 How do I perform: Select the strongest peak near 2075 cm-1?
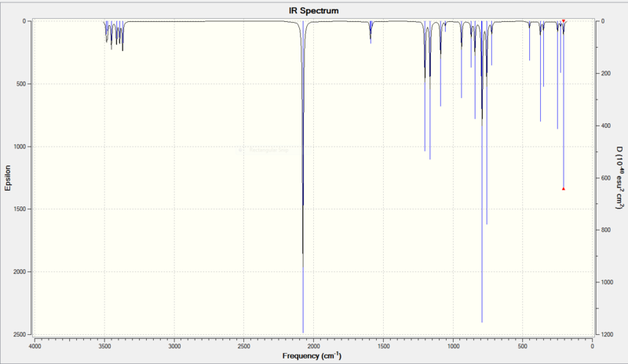303,177
